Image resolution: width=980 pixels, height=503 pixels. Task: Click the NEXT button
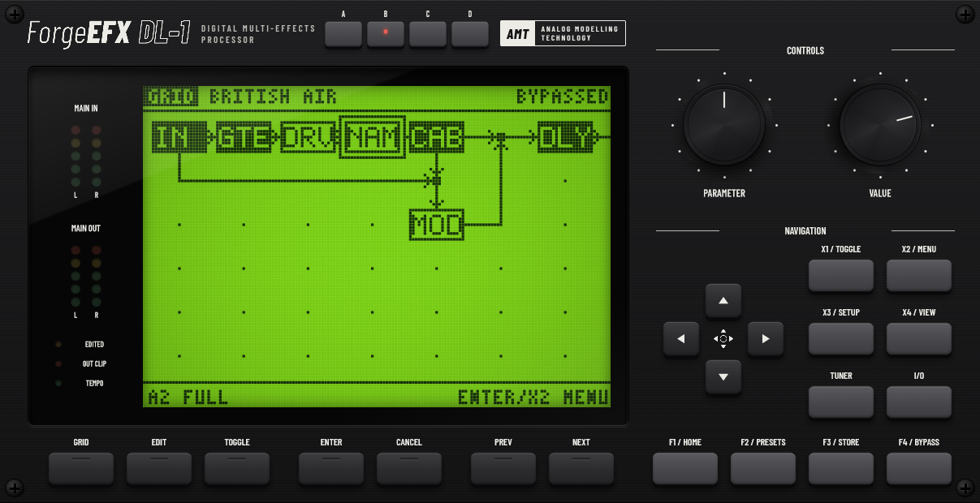[581, 468]
